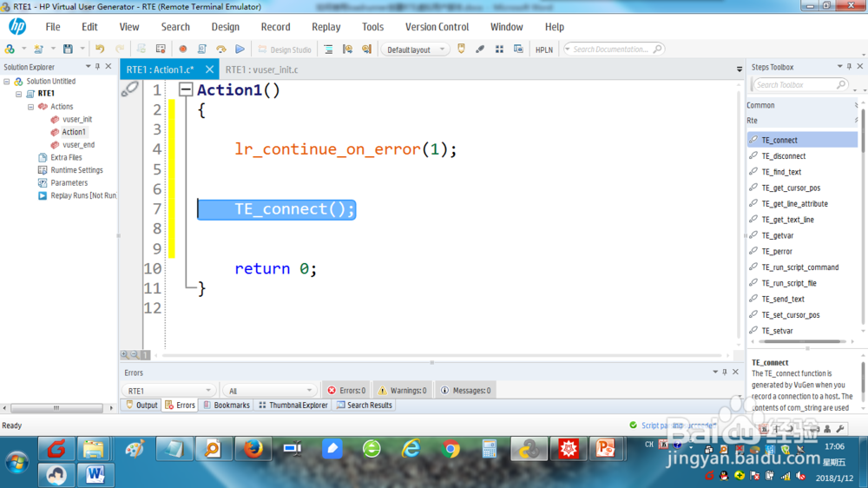Toggle the Messages: 0 filter button
This screenshot has height=488, width=868.
[x=466, y=391]
